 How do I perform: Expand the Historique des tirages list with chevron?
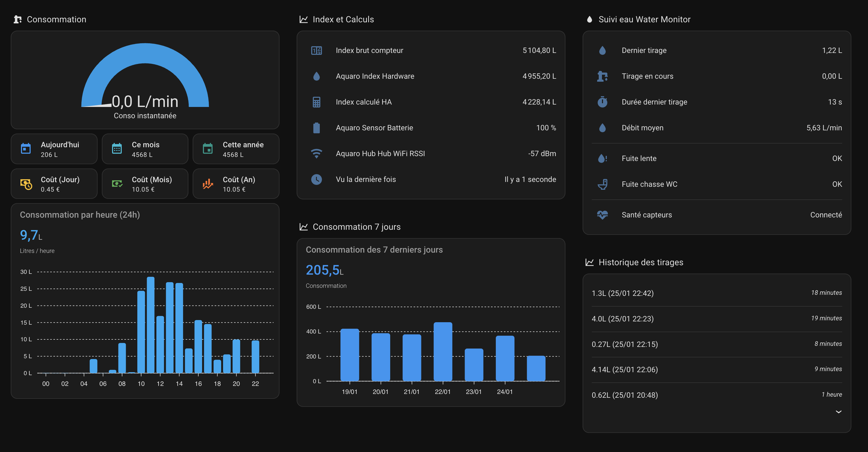[x=838, y=411]
